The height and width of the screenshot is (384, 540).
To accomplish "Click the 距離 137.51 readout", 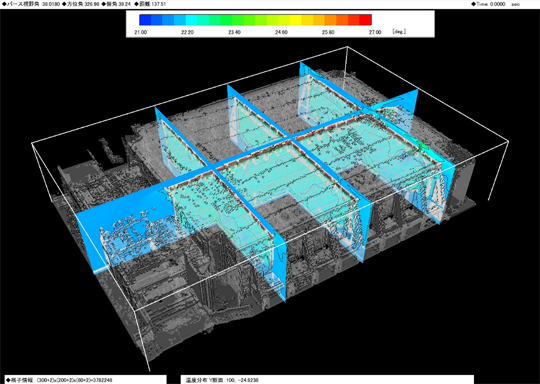I will coord(150,4).
